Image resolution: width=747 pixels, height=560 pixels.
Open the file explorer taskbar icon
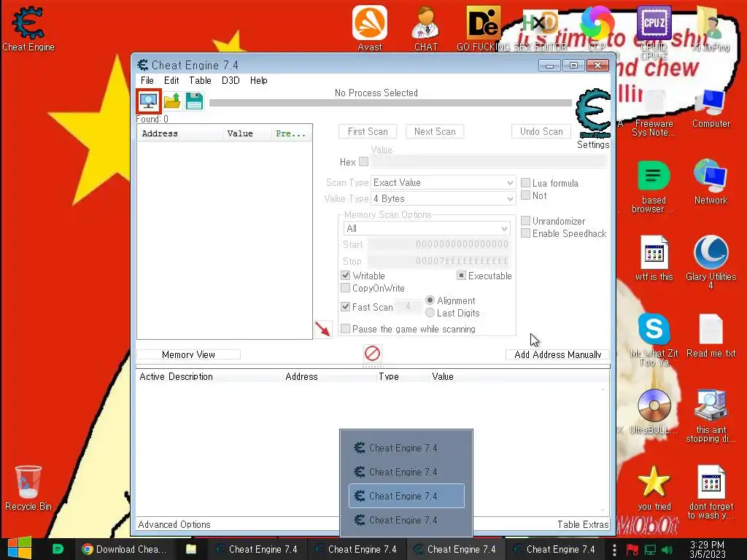(190, 549)
